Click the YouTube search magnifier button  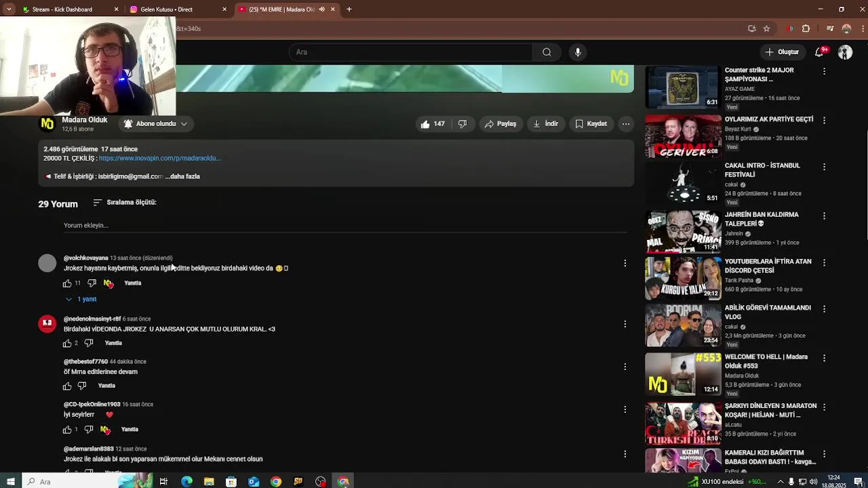click(547, 52)
